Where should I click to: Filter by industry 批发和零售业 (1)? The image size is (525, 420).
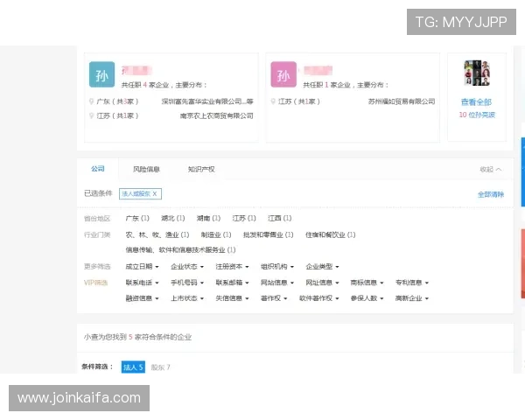(x=269, y=234)
